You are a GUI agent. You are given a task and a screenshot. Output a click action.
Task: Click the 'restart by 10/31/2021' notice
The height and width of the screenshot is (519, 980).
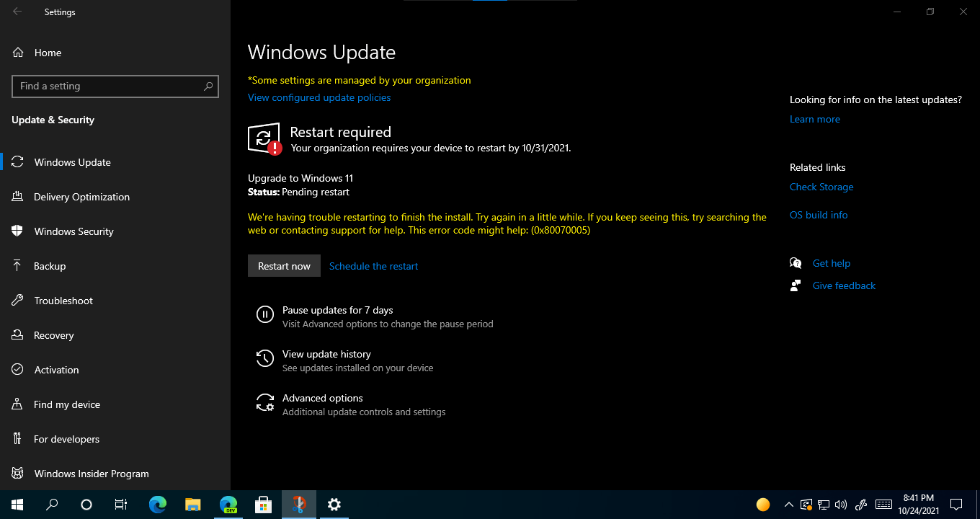431,148
